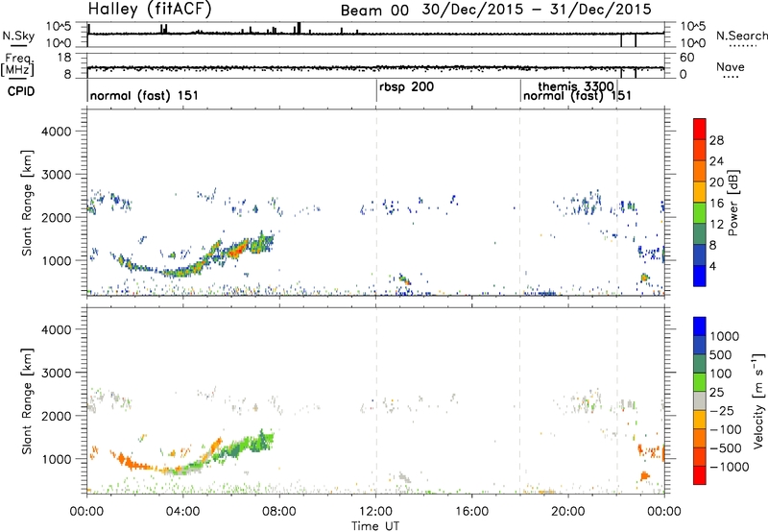
Task: Click the '1000' tick label on Velocity scale
Action: point(725,336)
